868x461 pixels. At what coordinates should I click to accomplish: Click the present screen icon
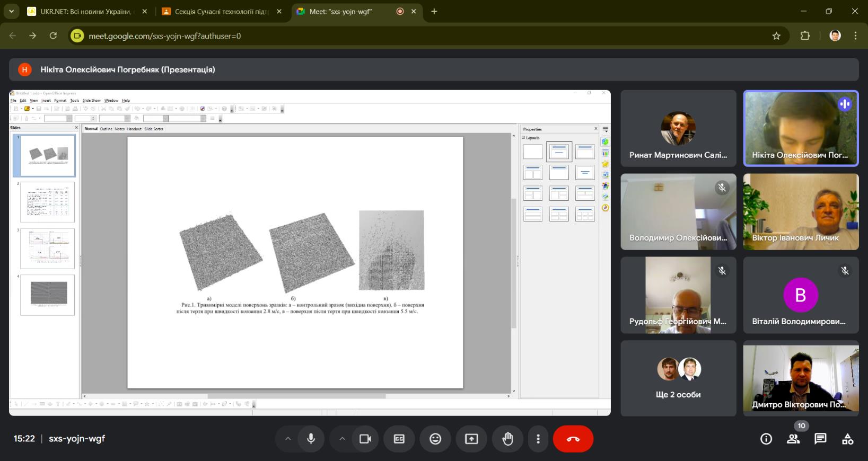471,439
